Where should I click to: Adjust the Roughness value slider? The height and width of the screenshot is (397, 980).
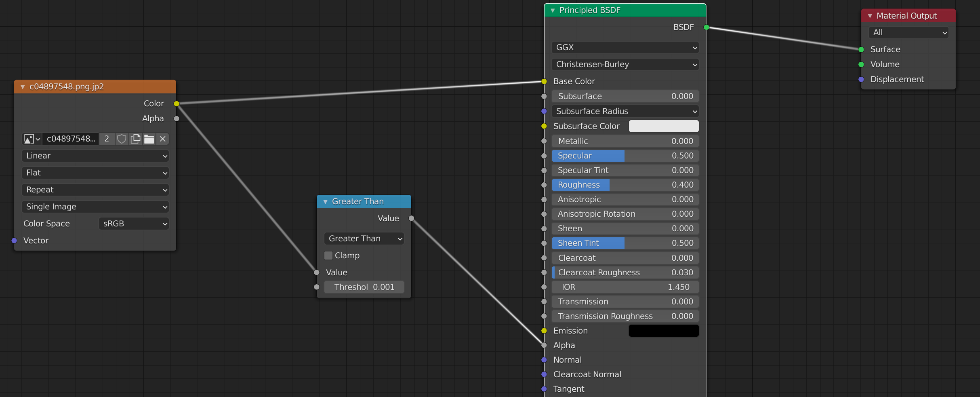coord(625,185)
